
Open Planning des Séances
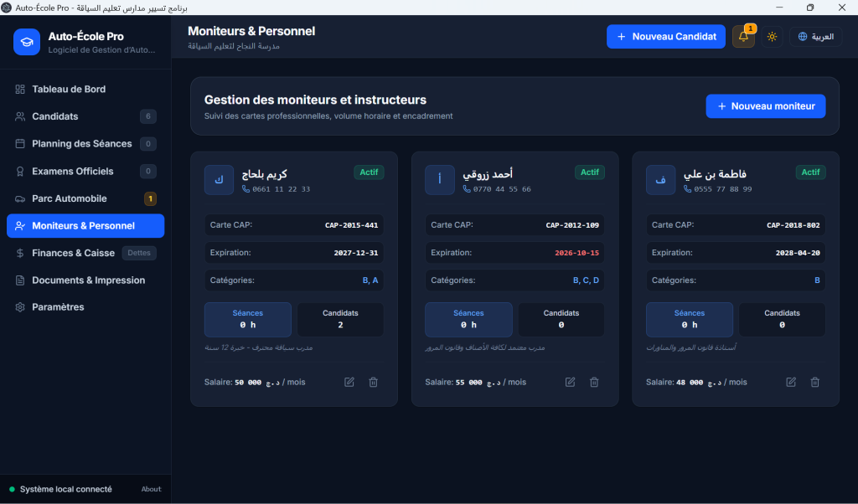[85, 144]
